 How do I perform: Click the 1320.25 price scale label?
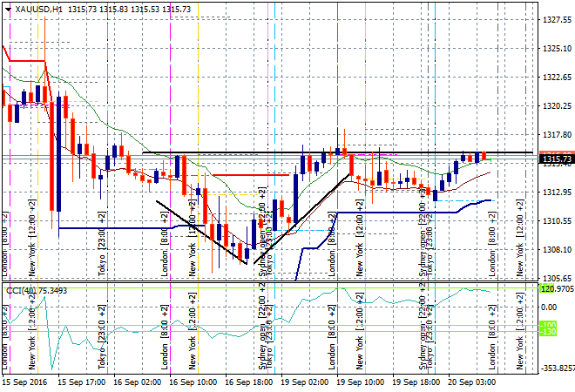tap(555, 106)
